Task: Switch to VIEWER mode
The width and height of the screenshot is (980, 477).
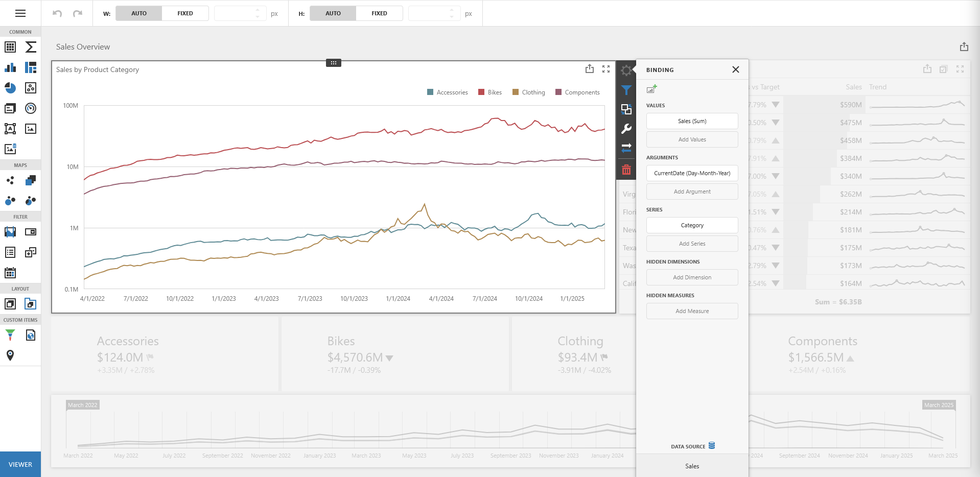Action: [x=20, y=464]
